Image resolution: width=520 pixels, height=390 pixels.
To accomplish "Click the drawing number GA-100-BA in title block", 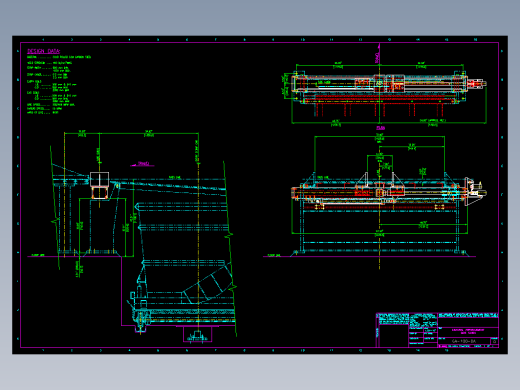I will pos(464,341).
